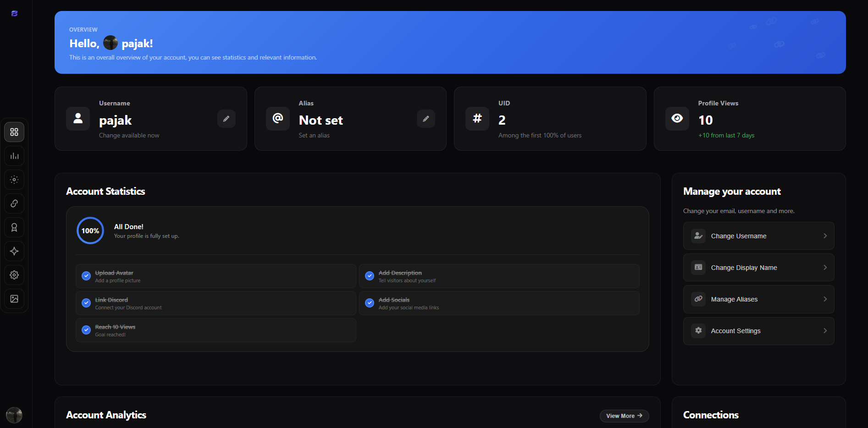Viewport: 868px width, 428px height.
Task: Expand Change Username with its chevron
Action: [x=825, y=236]
